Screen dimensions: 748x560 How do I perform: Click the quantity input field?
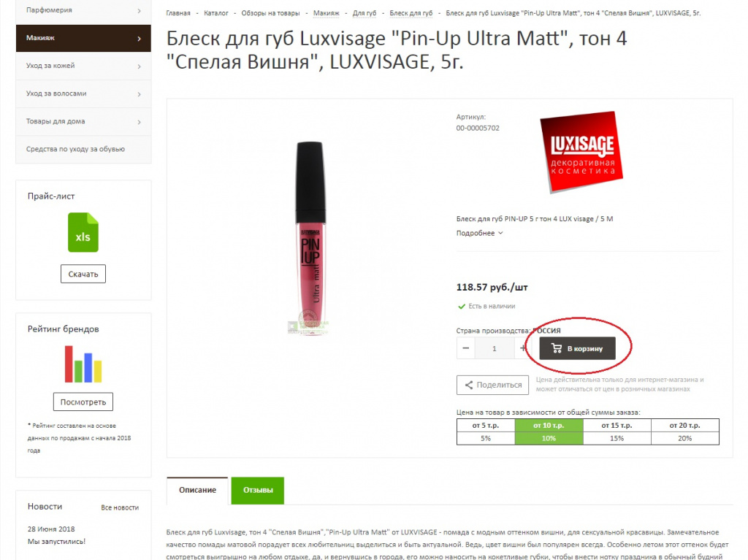click(x=495, y=348)
